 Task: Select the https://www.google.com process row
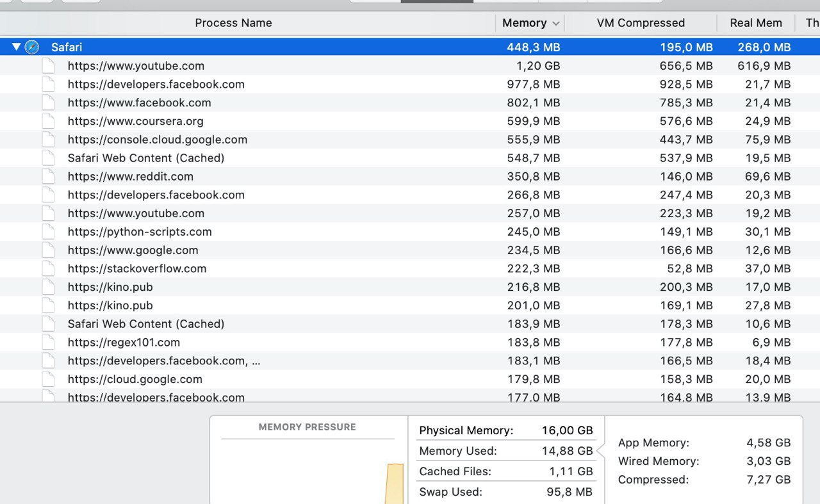pyautogui.click(x=410, y=250)
